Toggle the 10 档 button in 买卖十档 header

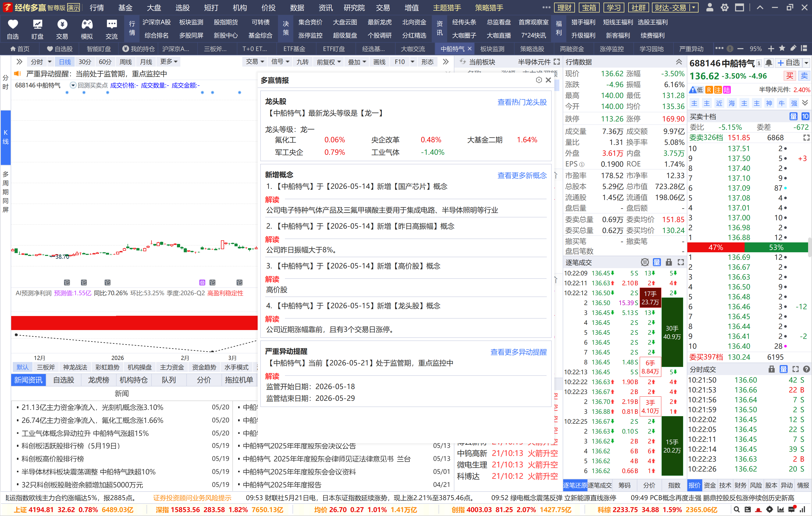805,116
